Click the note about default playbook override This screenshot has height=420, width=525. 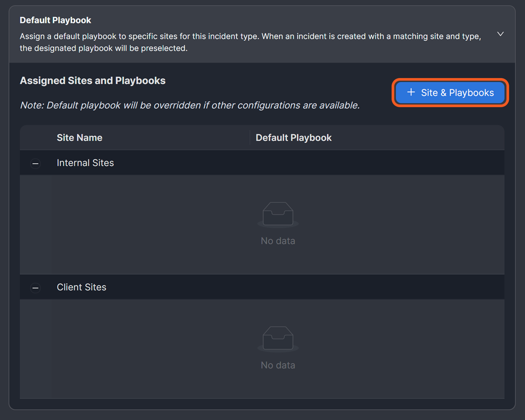[190, 105]
